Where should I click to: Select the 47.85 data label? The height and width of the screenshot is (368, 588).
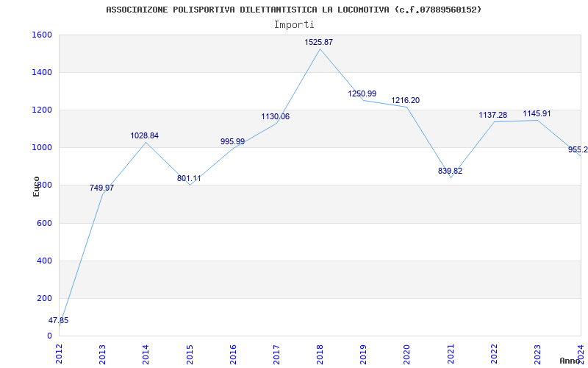pos(58,320)
